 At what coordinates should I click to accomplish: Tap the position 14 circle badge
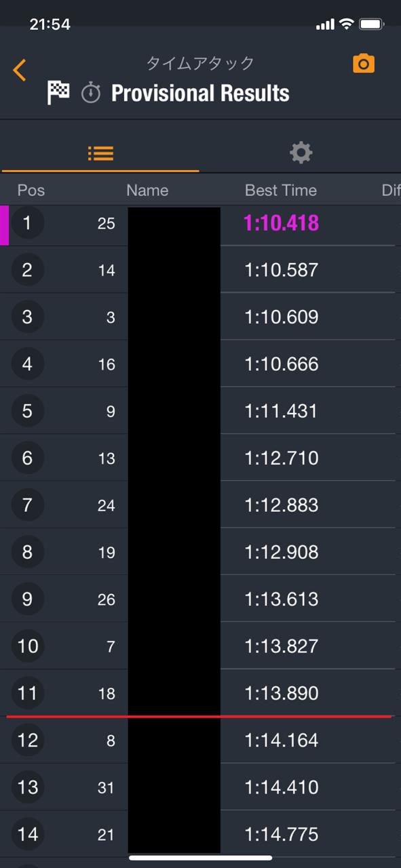point(27,834)
